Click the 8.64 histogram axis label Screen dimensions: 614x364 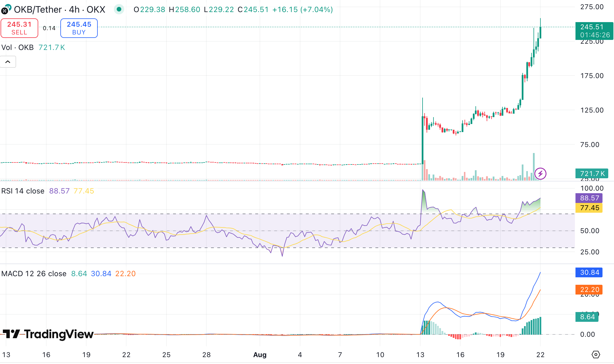pyautogui.click(x=587, y=317)
